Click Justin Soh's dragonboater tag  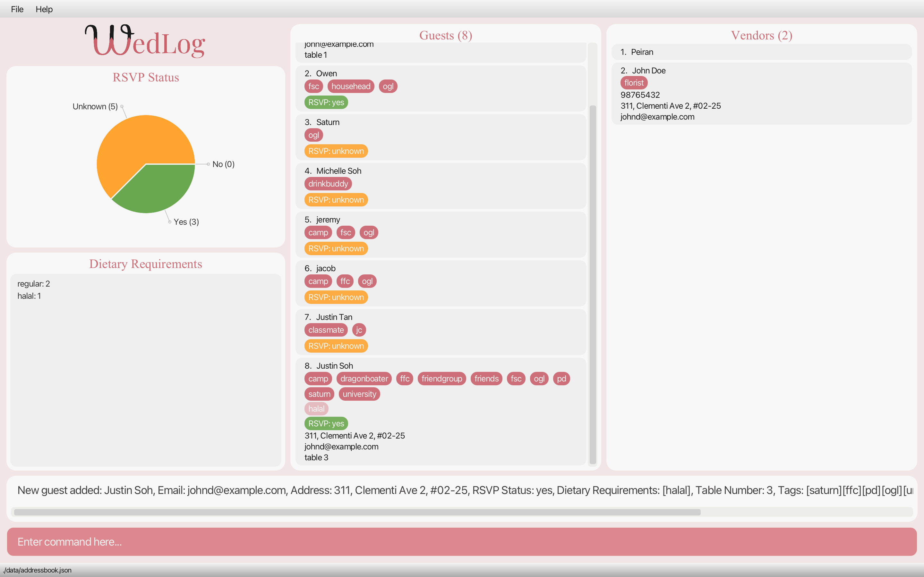coord(364,379)
